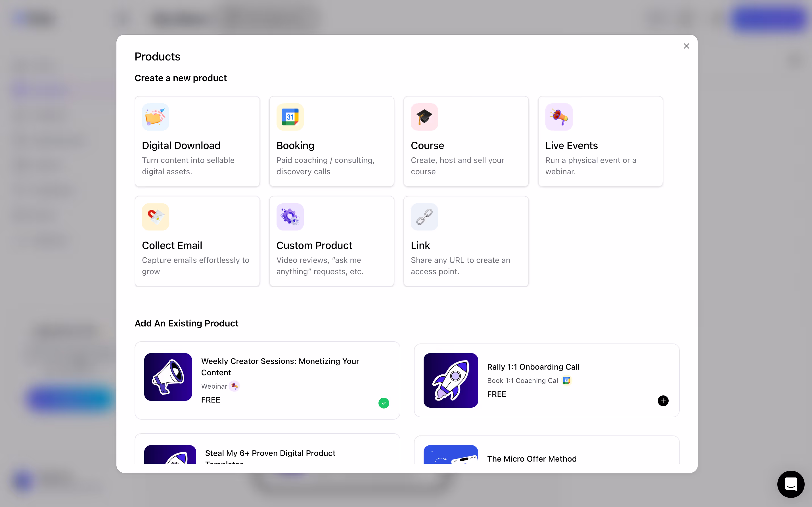Select the Live Events card title
This screenshot has width=812, height=507.
[x=571, y=146]
